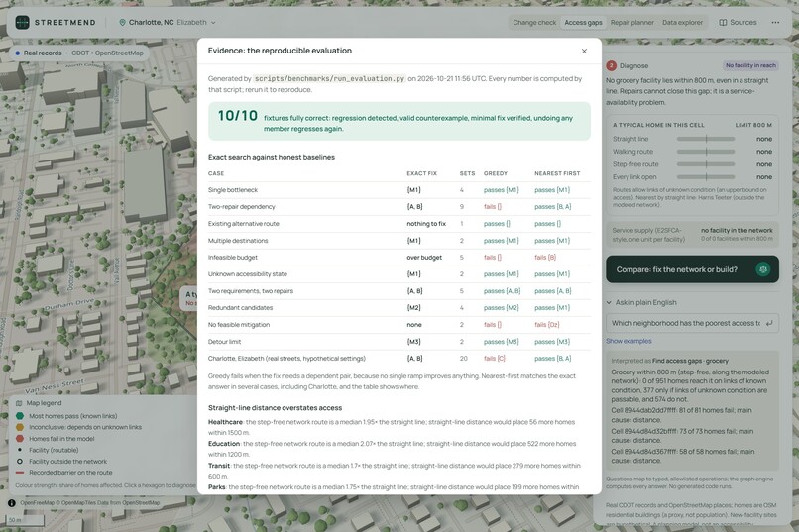Click greedy fails {} for Two-repair dependency
Viewport: 799px width, 532px height.
tap(493, 207)
